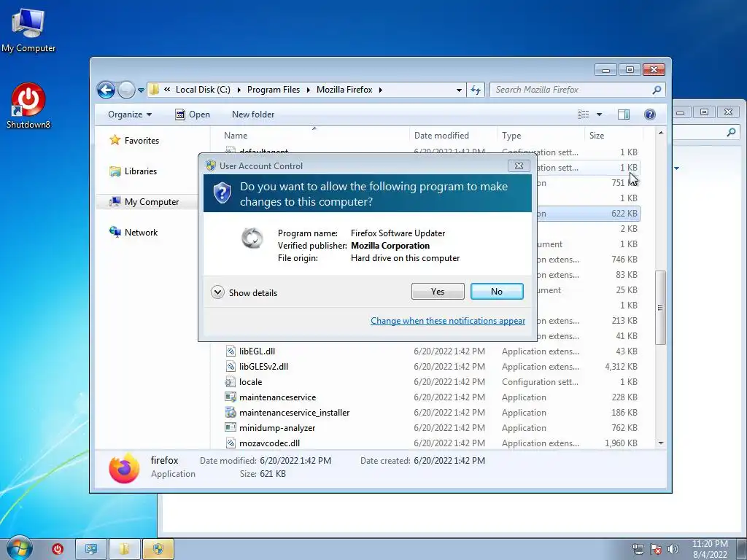The image size is (747, 560).
Task: Select the maintenanceservice_installer file
Action: 294,413
